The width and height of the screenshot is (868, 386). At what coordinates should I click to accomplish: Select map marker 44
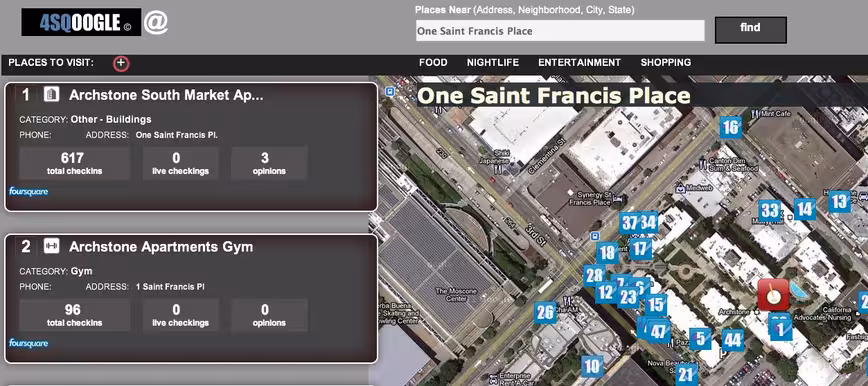coord(733,340)
